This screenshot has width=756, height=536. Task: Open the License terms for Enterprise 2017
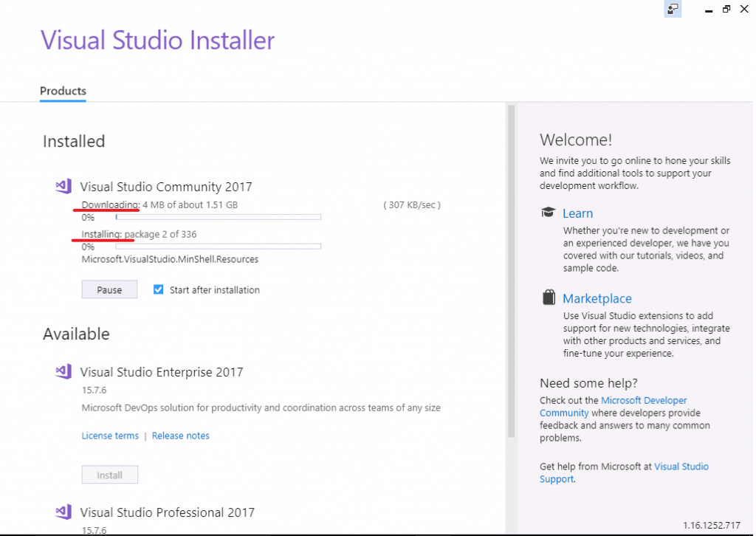(110, 436)
